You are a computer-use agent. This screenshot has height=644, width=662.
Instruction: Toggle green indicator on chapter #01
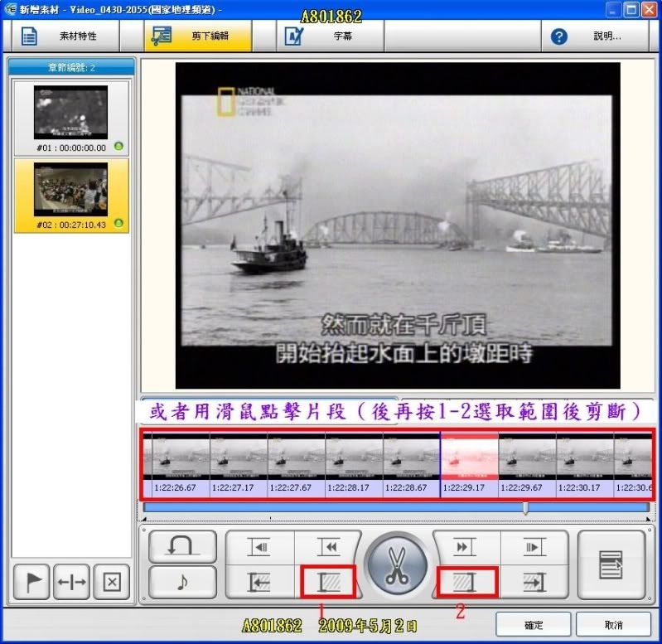pos(118,146)
